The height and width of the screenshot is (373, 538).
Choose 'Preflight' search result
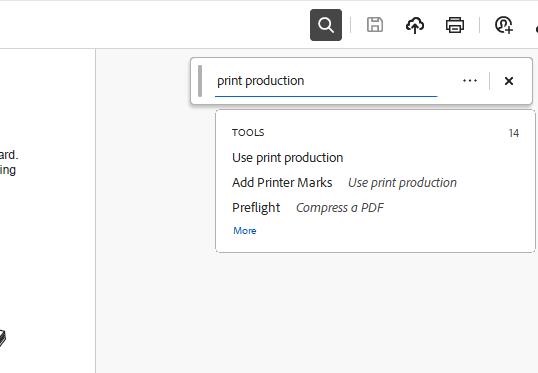(x=256, y=208)
